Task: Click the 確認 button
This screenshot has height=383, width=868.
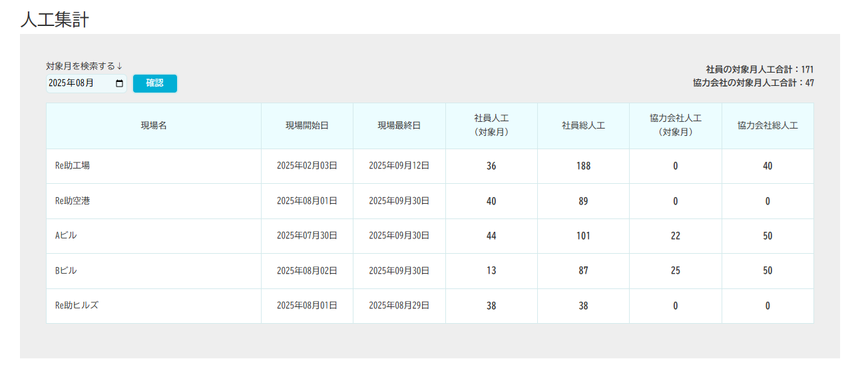Action: click(154, 83)
